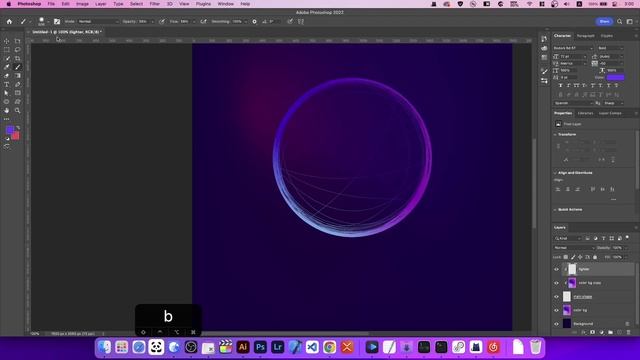Viewport: 640px width, 360px height.
Task: Open the brush Mode dropdown
Action: coord(98,21)
